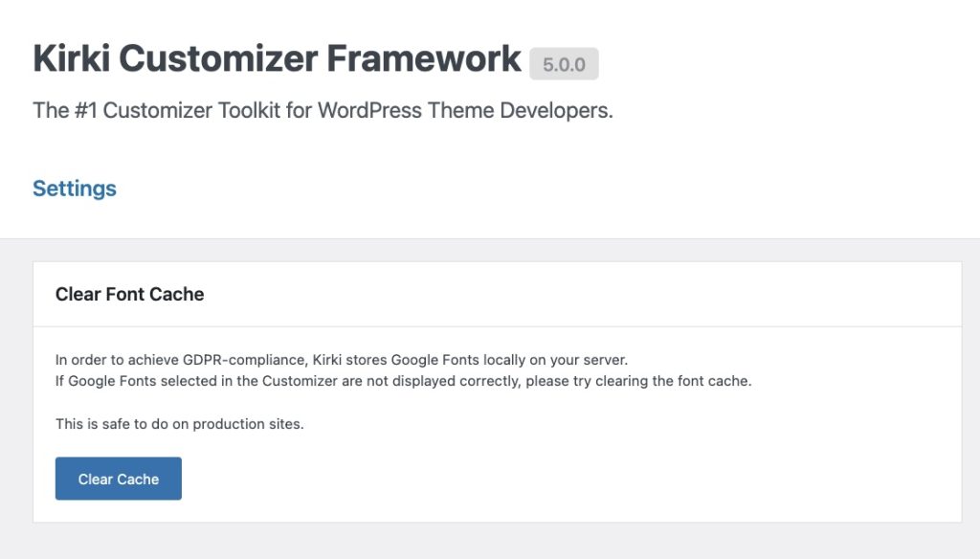Click the word Customizer in the main title
This screenshot has height=559, width=980.
[x=217, y=59]
